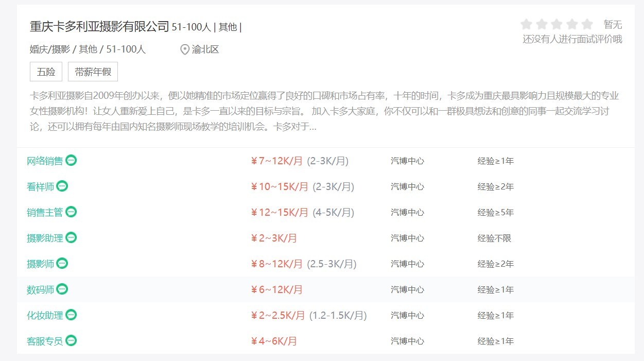This screenshot has height=361, width=644.
Task: Open the 客服专员 job posting
Action: click(45, 341)
